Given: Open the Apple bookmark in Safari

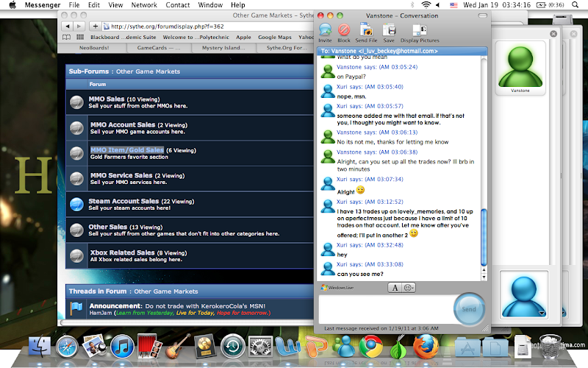Looking at the screenshot, I should coord(243,38).
